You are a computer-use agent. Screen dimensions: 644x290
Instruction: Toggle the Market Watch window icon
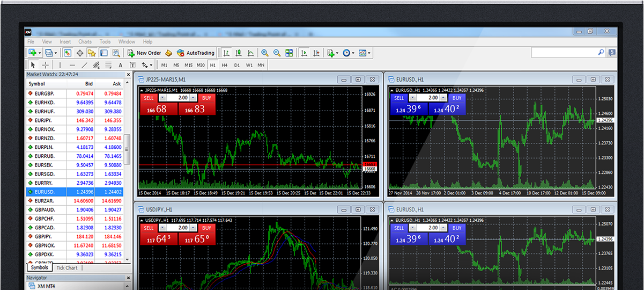pos(68,53)
